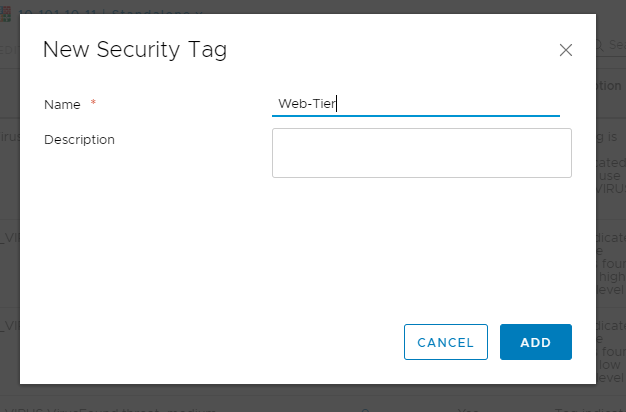Click the red required asterisk

pyautogui.click(x=94, y=104)
